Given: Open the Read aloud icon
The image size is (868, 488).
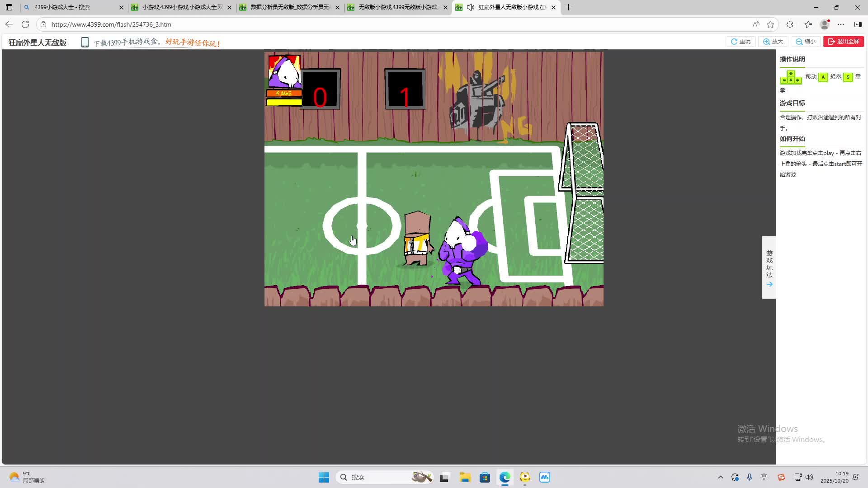Looking at the screenshot, I should 755,24.
